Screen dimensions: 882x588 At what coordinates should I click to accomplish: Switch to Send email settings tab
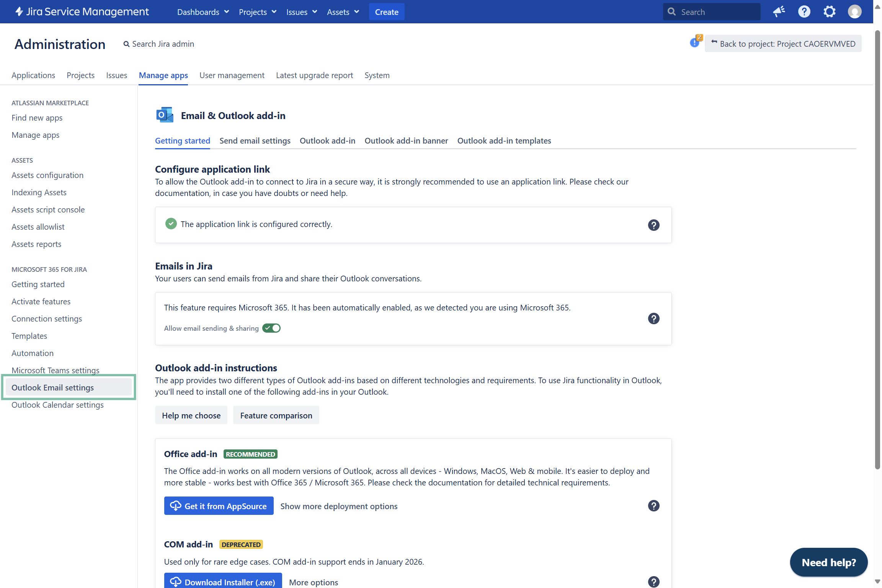click(x=255, y=141)
